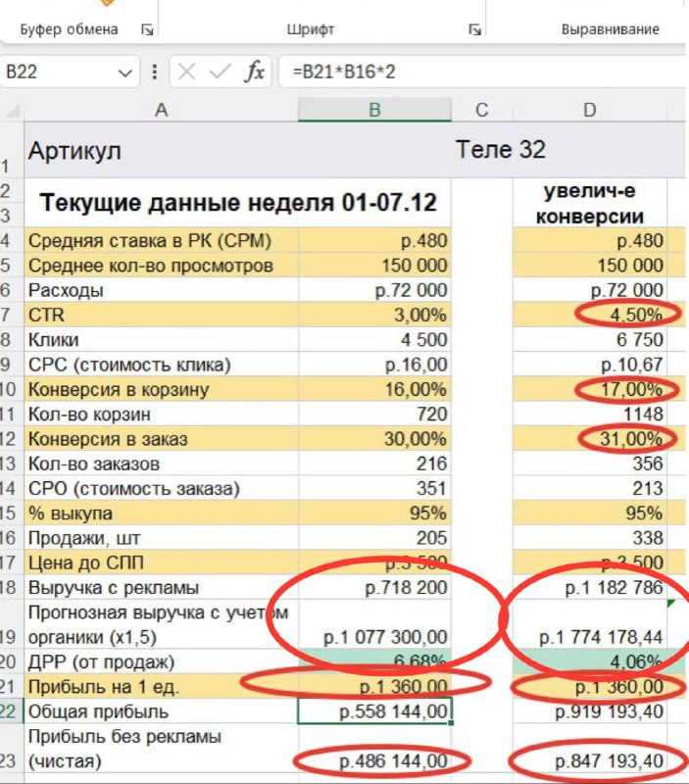Select column D header
This screenshot has height=784, width=689.
pyautogui.click(x=590, y=111)
